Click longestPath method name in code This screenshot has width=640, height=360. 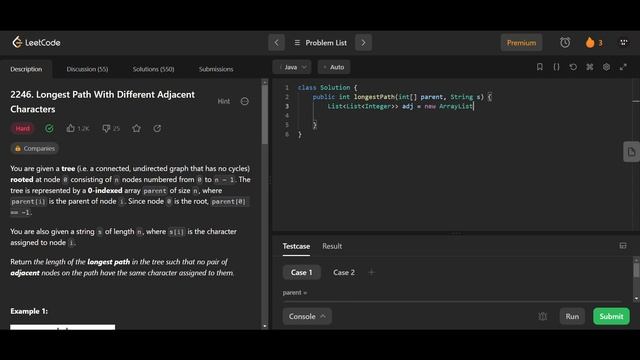(374, 97)
